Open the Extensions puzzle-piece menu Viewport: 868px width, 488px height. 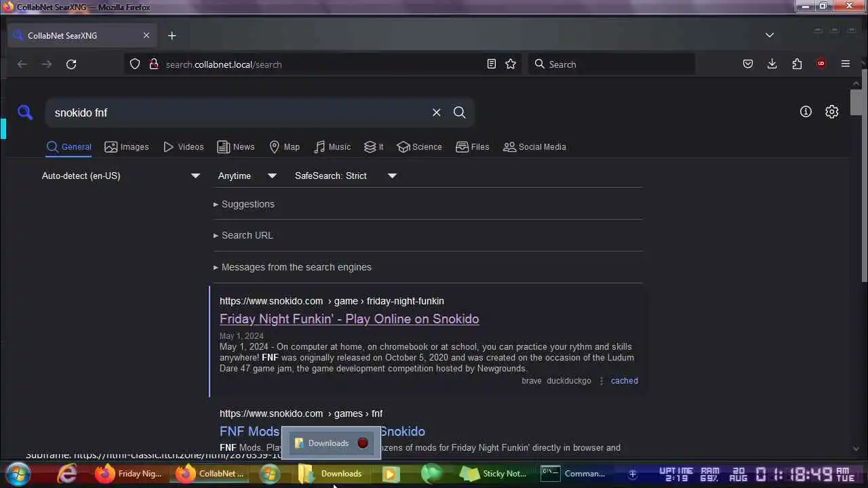click(797, 64)
